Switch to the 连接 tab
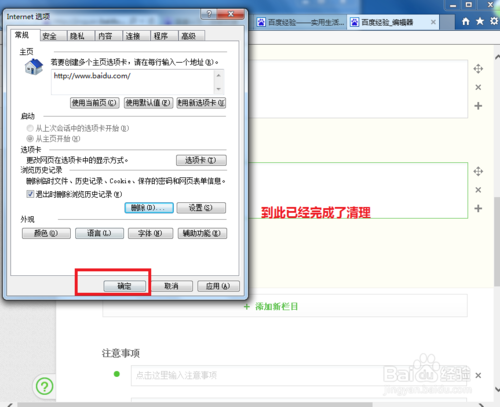 133,36
